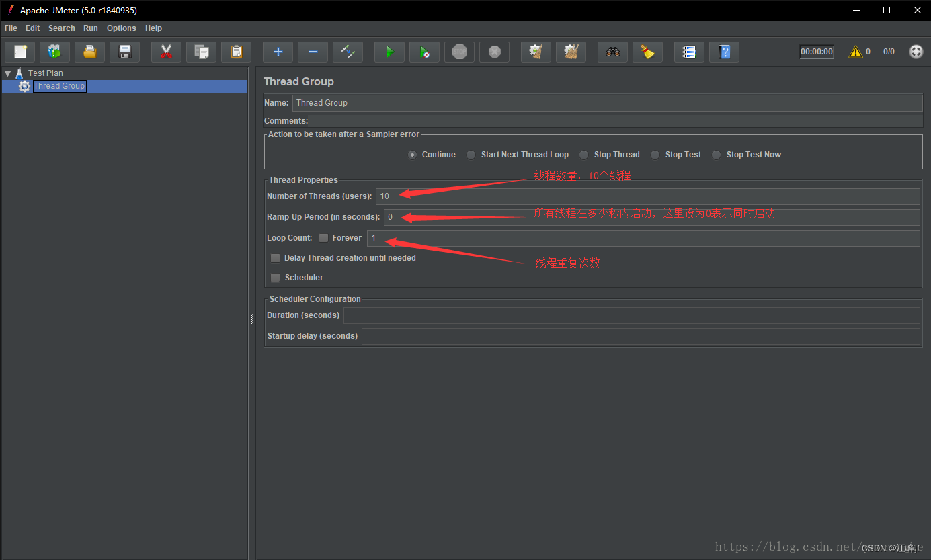The height and width of the screenshot is (560, 931).
Task: Start the test with green play icon
Action: point(389,52)
